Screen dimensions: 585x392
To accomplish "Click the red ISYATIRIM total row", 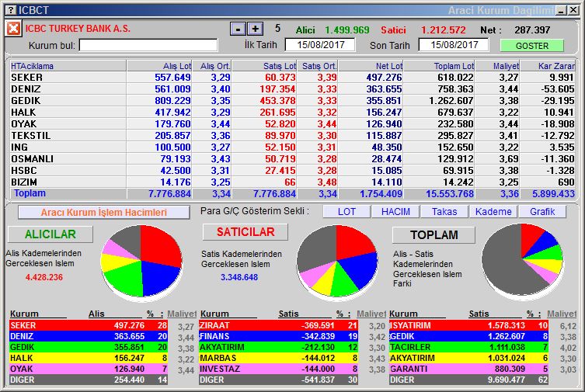I will (x=468, y=325).
